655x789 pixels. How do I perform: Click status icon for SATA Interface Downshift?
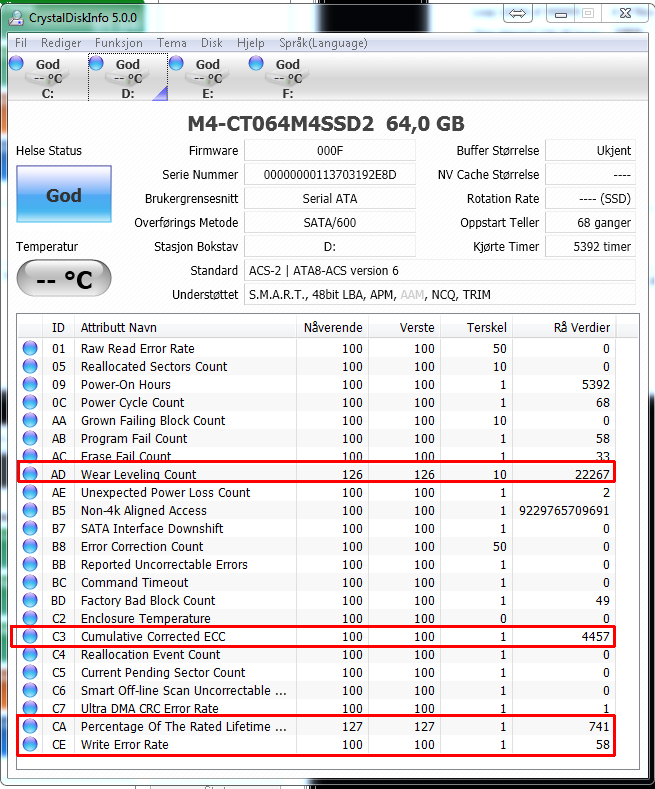point(30,528)
